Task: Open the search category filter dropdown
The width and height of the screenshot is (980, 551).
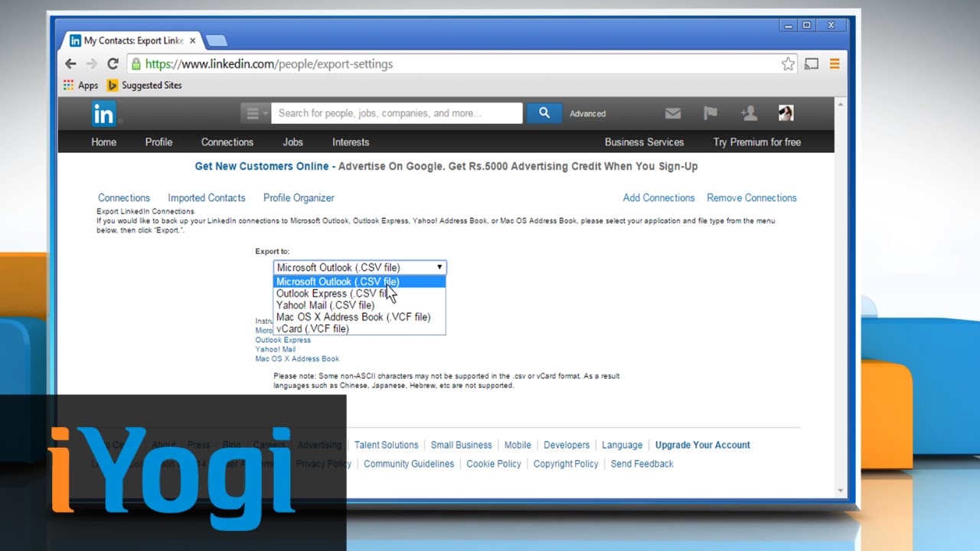Action: pyautogui.click(x=255, y=113)
